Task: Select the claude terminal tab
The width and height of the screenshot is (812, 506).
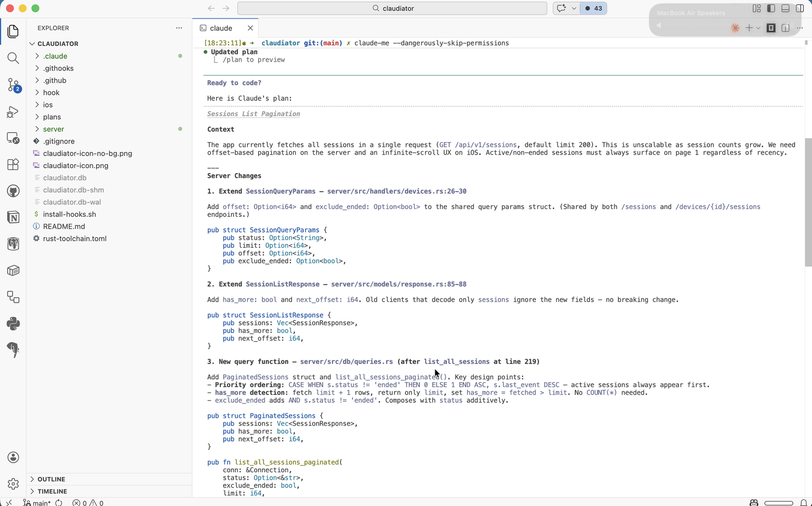Action: pos(221,28)
